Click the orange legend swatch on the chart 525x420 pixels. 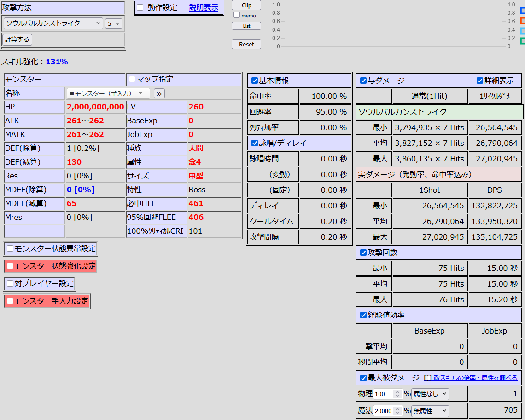pos(523,21)
